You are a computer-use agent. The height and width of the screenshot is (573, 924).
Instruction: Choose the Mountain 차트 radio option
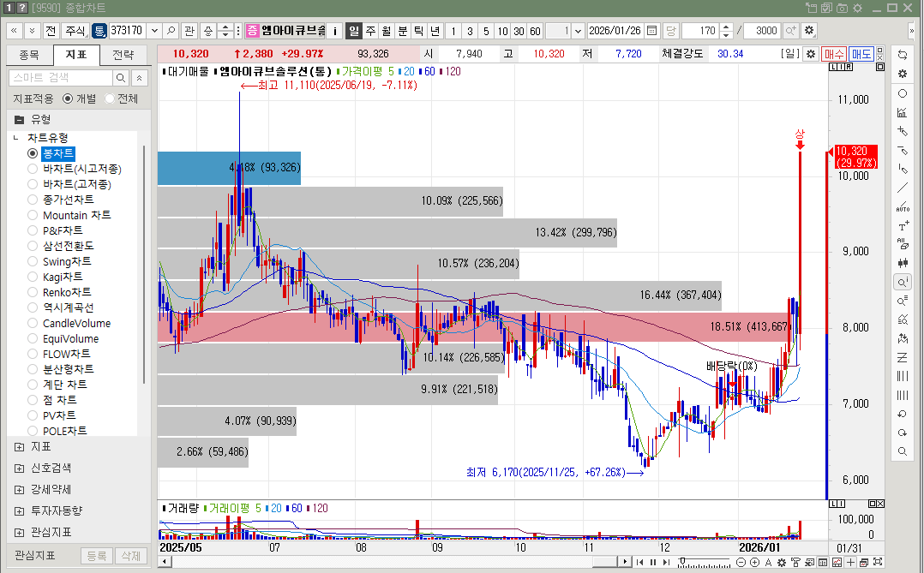click(x=33, y=216)
